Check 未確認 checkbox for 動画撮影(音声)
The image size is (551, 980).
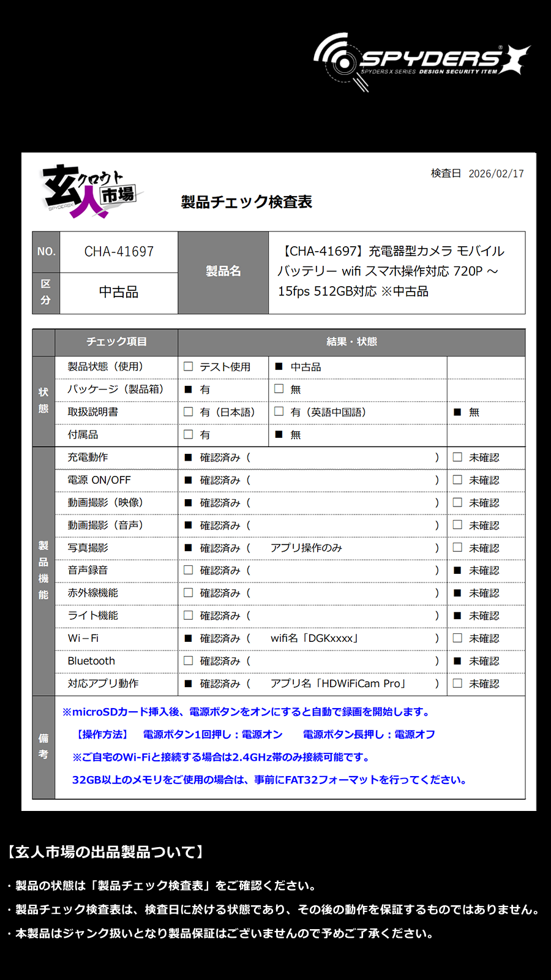tap(457, 525)
